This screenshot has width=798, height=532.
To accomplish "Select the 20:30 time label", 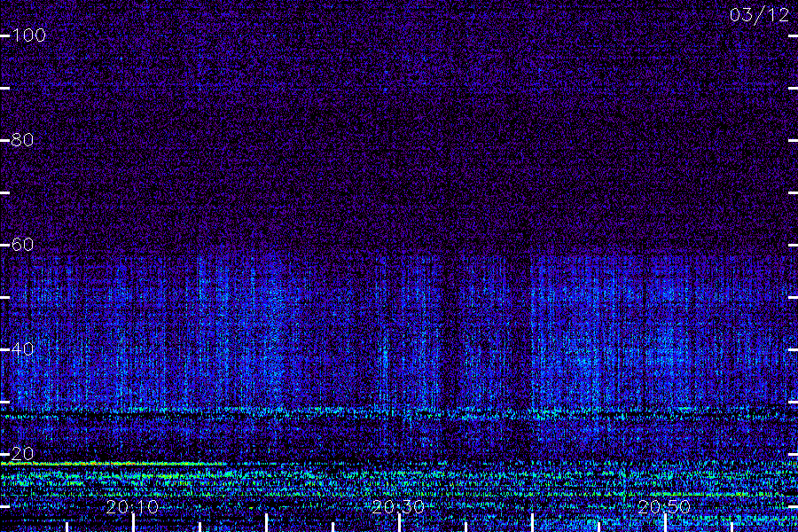I will point(398,507).
